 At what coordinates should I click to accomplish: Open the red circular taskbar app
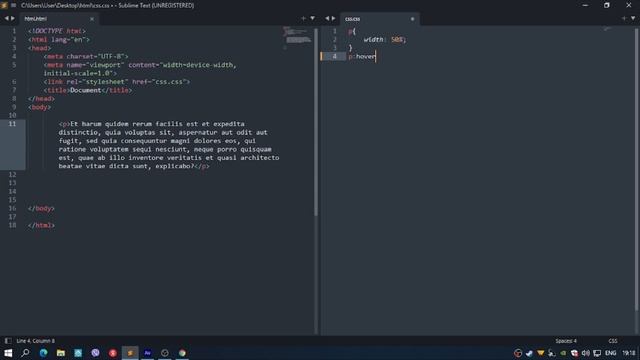tap(113, 353)
